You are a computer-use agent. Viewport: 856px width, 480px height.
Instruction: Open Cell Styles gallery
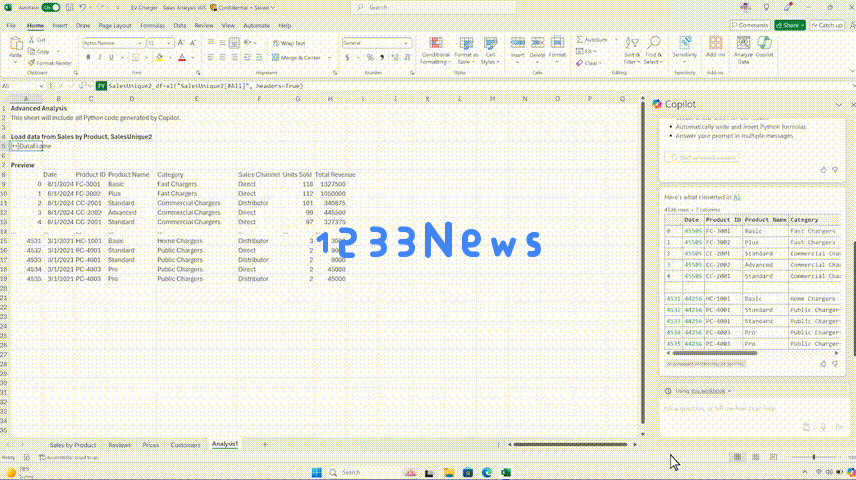click(490, 51)
